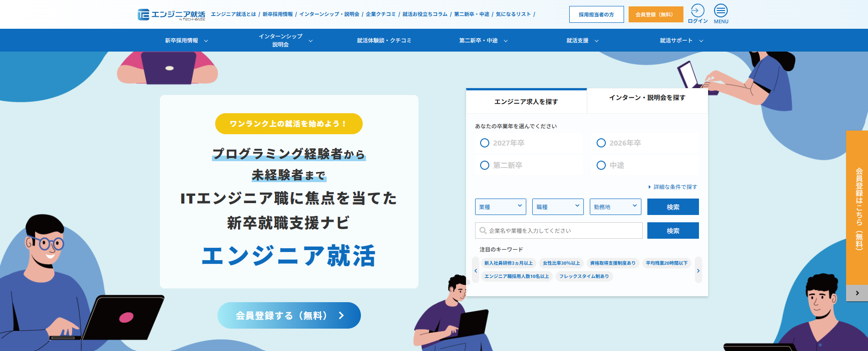Open 企業クチコミ top header link

pyautogui.click(x=381, y=14)
